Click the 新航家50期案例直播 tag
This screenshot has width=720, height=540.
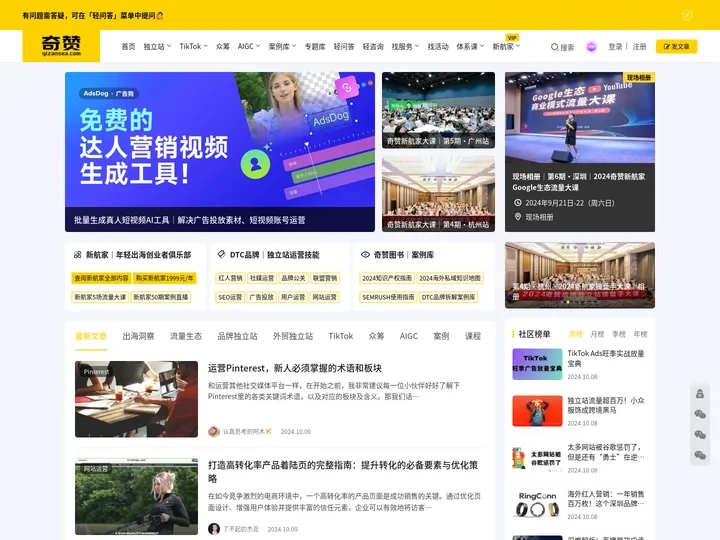161,297
